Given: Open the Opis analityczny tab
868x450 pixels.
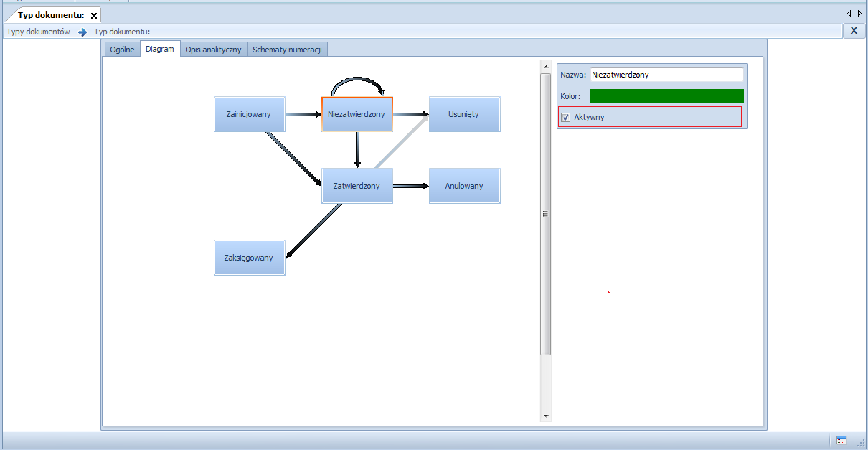Looking at the screenshot, I should [213, 50].
